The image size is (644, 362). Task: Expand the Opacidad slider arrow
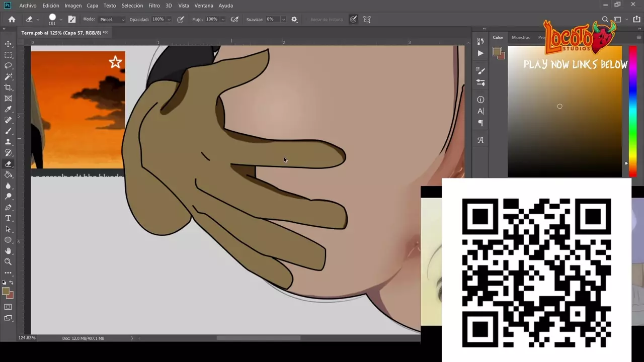click(169, 20)
